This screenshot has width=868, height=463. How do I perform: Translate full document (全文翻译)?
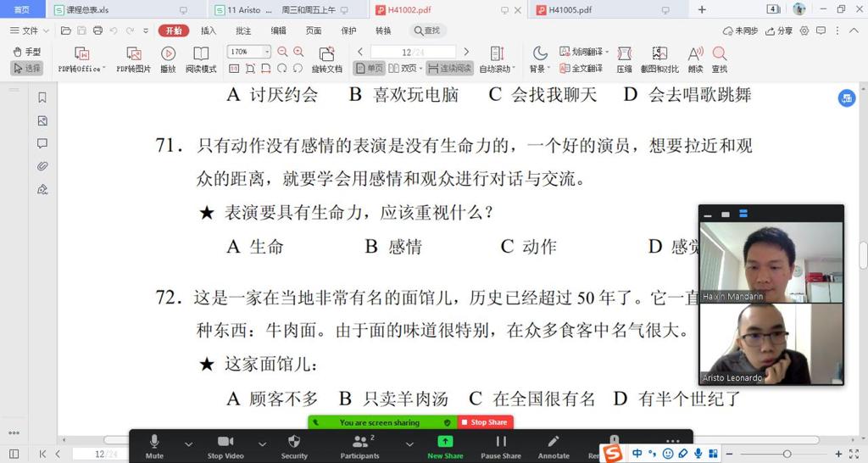coord(581,68)
